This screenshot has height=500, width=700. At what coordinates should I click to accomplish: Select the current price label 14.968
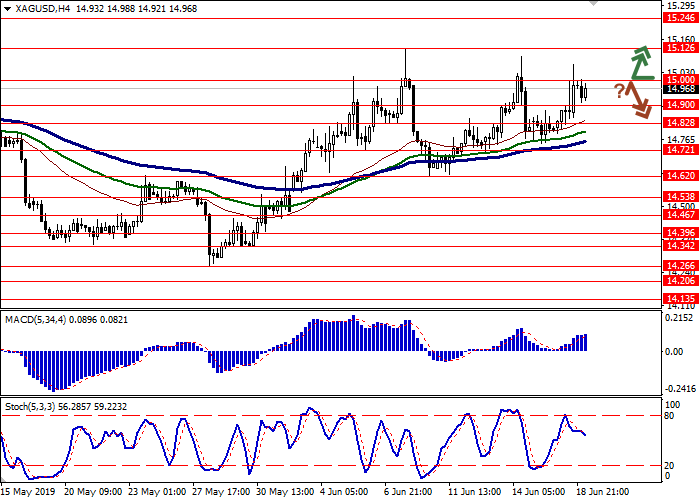tap(681, 90)
